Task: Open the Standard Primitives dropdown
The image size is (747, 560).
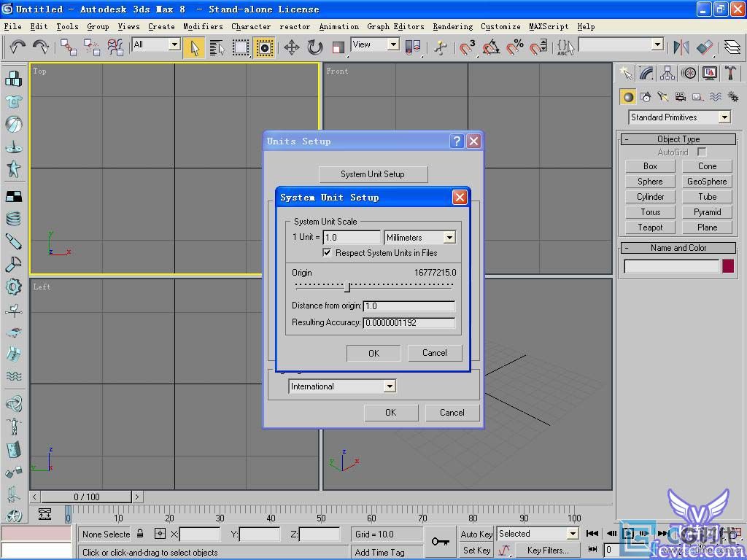Action: click(724, 117)
